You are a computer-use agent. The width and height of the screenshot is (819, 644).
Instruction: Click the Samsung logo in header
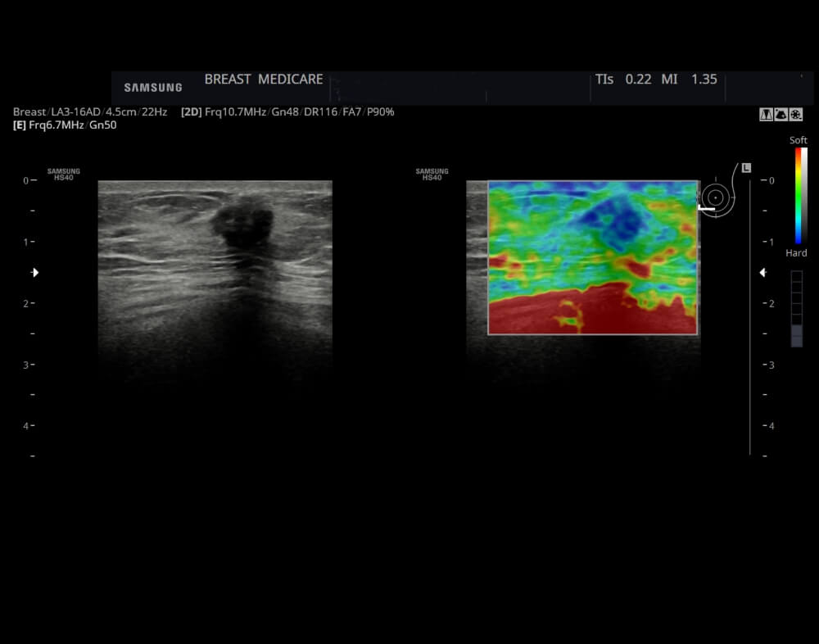[153, 88]
